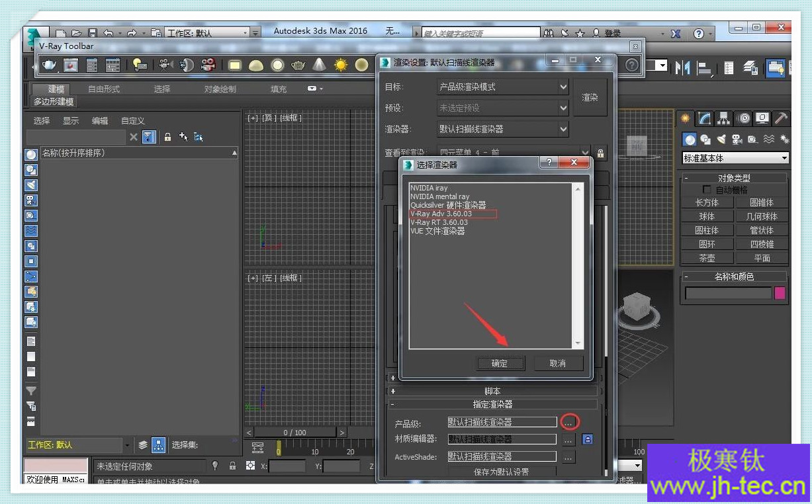Click the 取消 button in renderer dialog
Screen dimensions: 812x504
click(558, 363)
